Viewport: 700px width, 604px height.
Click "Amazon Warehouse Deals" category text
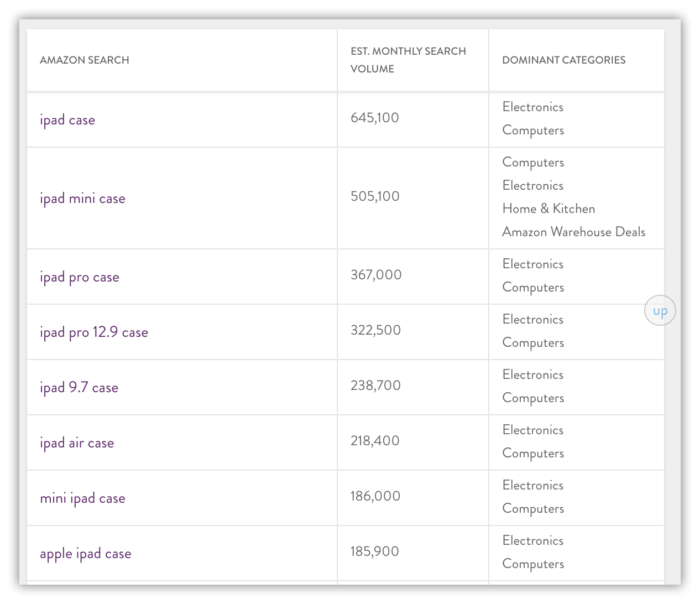click(x=573, y=232)
